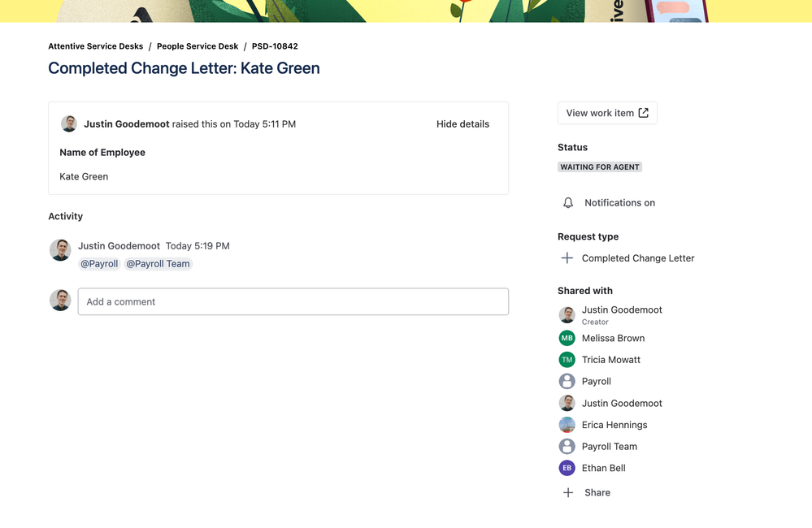The height and width of the screenshot is (528, 812).
Task: Click Erica Hennings' avatar
Action: (x=567, y=424)
